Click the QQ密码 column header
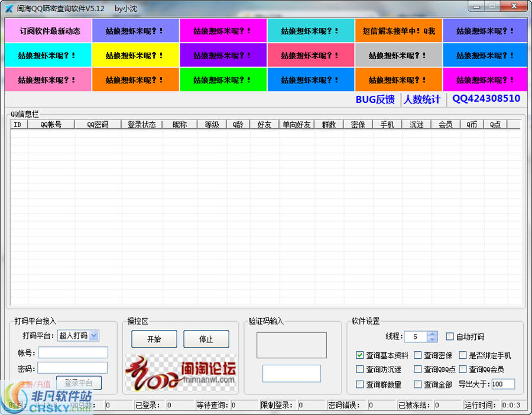The image size is (532, 415). (x=98, y=125)
